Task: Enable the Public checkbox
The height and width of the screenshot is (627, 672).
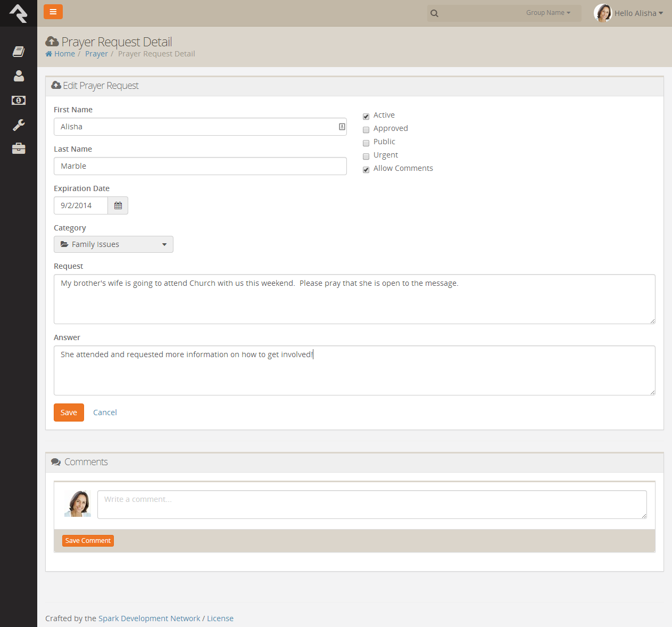Action: 366,143
